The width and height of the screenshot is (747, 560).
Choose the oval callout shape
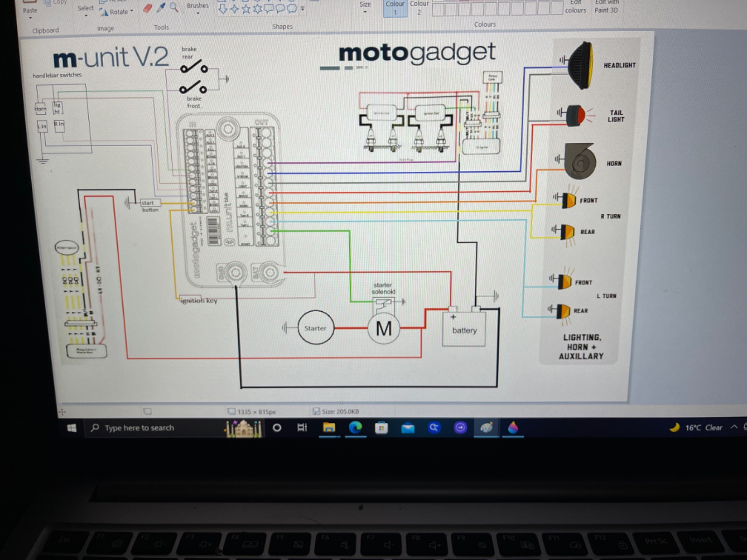pos(281,9)
